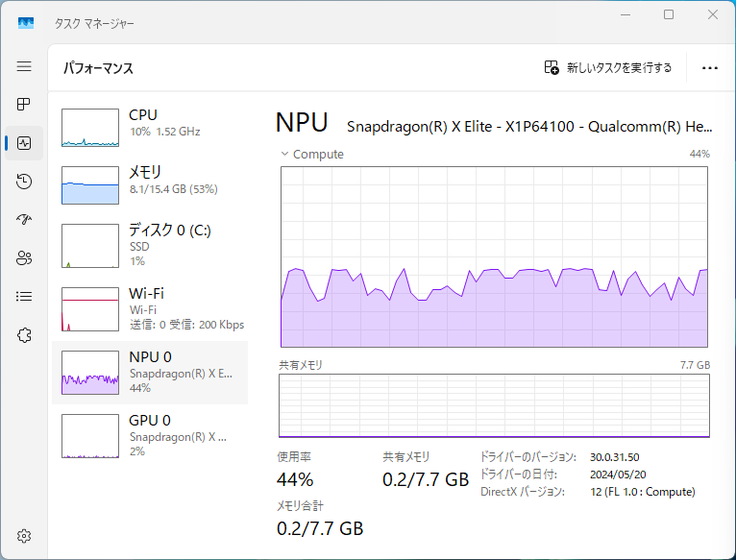Open the hamburger navigation menu
This screenshot has height=560, width=736.
click(24, 66)
